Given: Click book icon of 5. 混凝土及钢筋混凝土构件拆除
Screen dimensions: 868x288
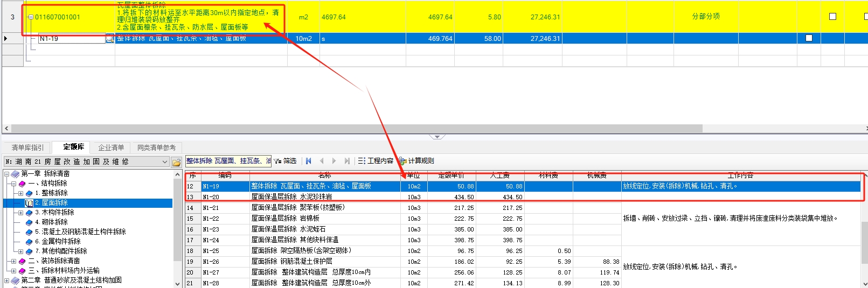Looking at the screenshot, I should (x=29, y=232).
